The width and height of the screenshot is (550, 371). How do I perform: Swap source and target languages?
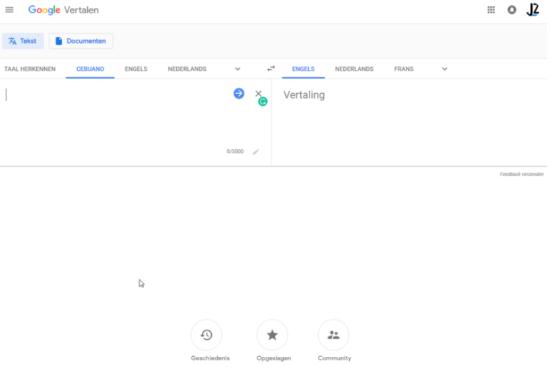(x=271, y=69)
